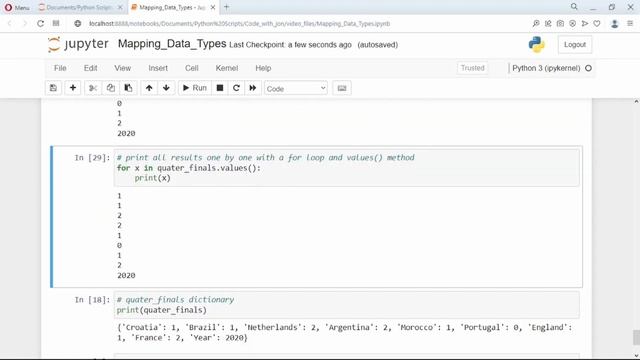The image size is (640, 360).
Task: Click the Last Checkpoint text
Action: click(x=290, y=45)
